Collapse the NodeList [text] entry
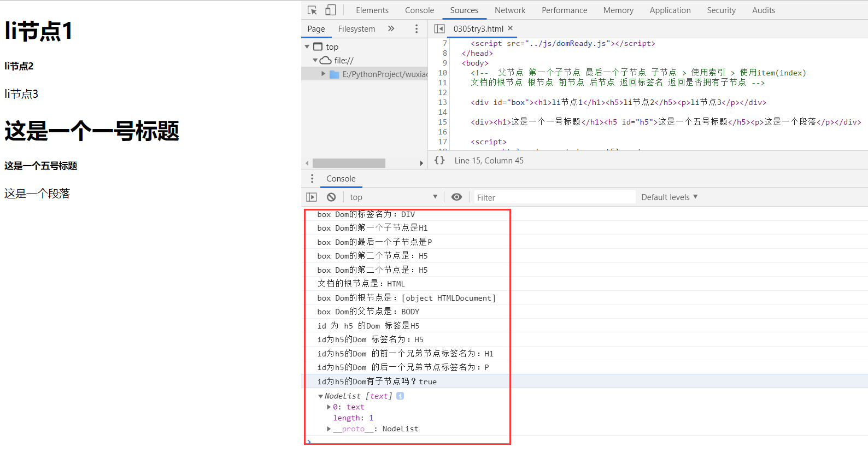 pos(320,396)
